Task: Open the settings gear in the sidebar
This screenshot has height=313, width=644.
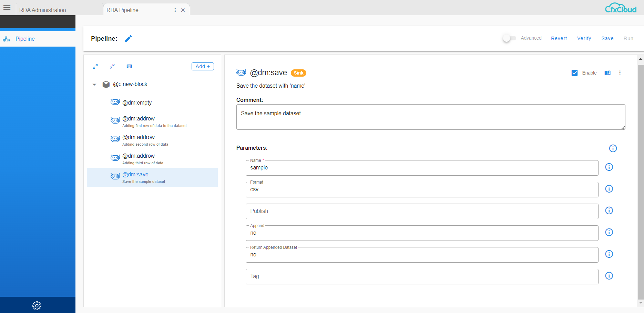Action: tap(37, 305)
